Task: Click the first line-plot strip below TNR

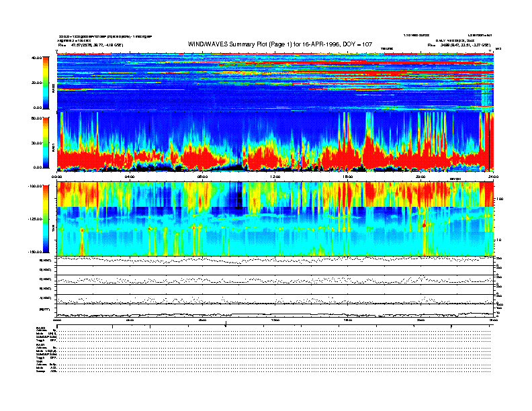Action: pyautogui.click(x=275, y=261)
